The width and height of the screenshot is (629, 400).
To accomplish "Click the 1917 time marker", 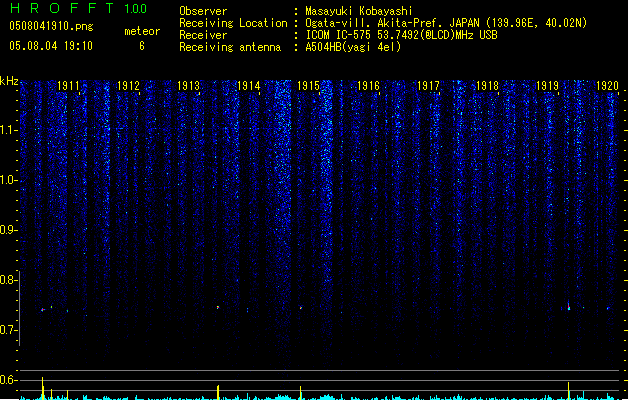I will 428,85.
